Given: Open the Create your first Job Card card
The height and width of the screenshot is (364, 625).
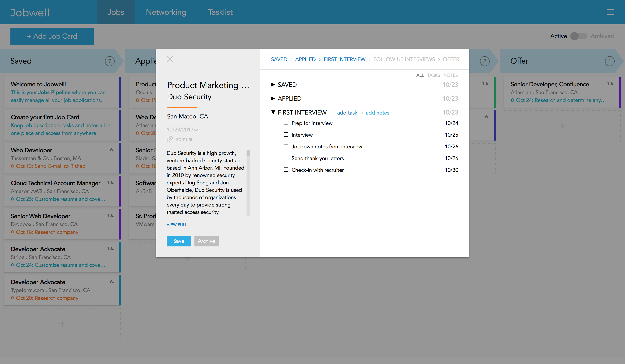Looking at the screenshot, I should pyautogui.click(x=62, y=125).
